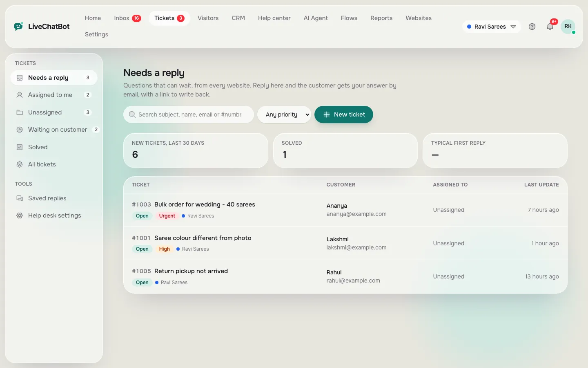
Task: Open the Help center tab
Action: (x=274, y=18)
